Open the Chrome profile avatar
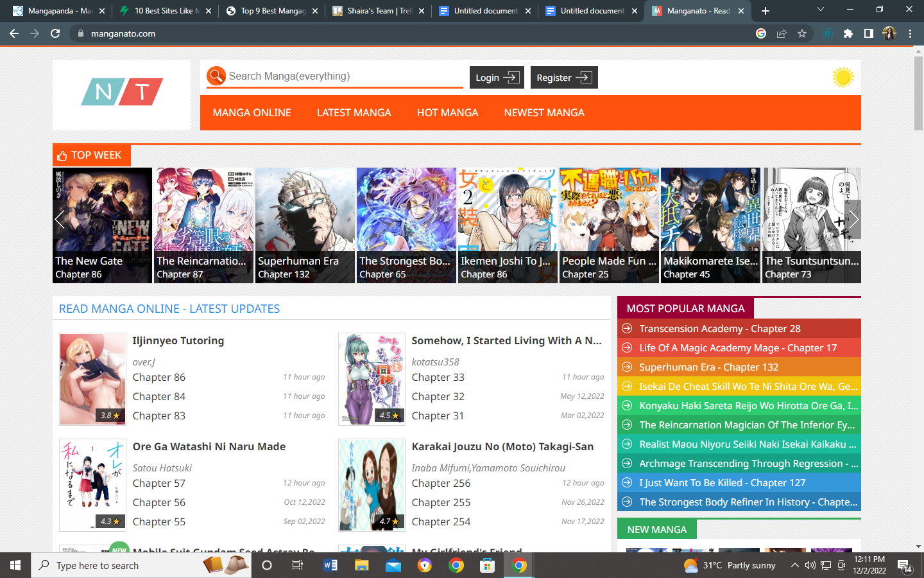This screenshot has height=578, width=924. (x=889, y=33)
